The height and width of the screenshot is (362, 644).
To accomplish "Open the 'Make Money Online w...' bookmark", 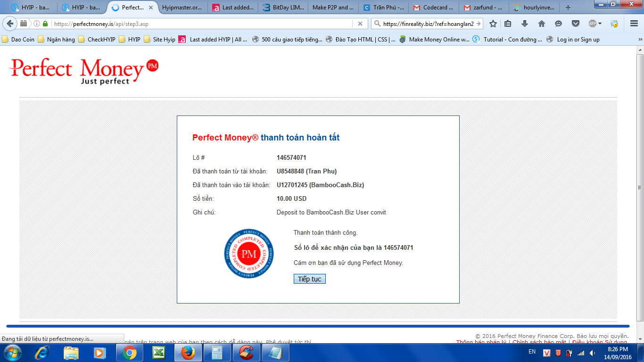I will (x=434, y=40).
